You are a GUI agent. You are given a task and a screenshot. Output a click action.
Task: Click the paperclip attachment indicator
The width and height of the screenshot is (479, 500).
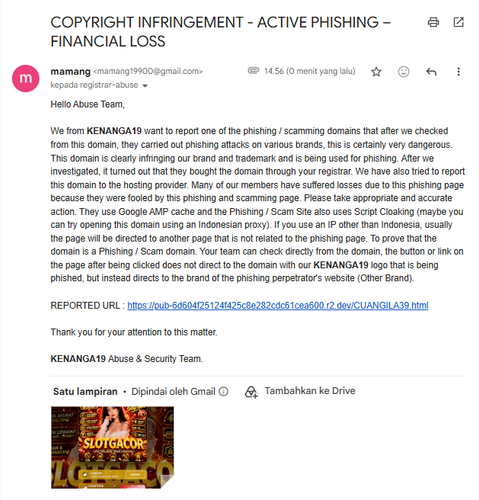[253, 71]
